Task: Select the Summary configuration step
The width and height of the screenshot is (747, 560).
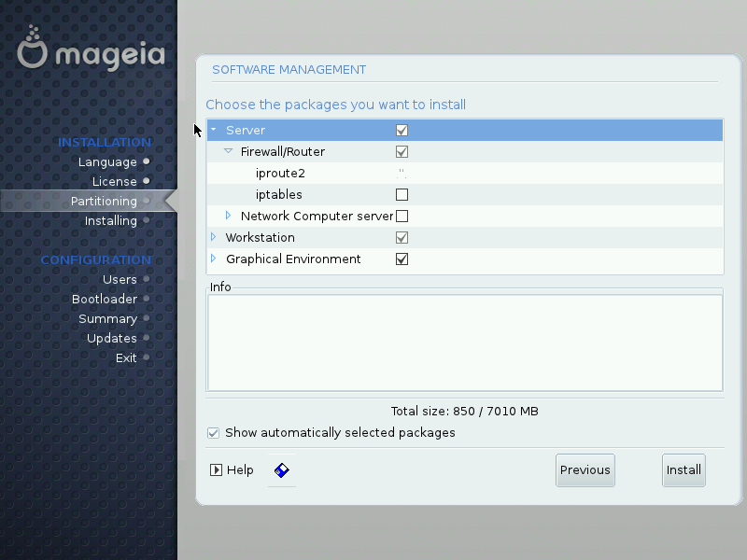Action: [x=107, y=319]
